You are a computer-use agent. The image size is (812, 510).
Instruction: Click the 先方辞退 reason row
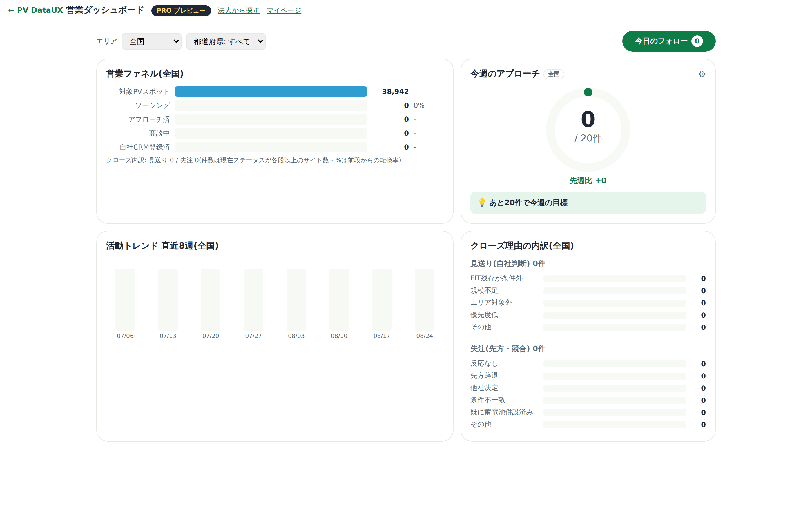[588, 376]
